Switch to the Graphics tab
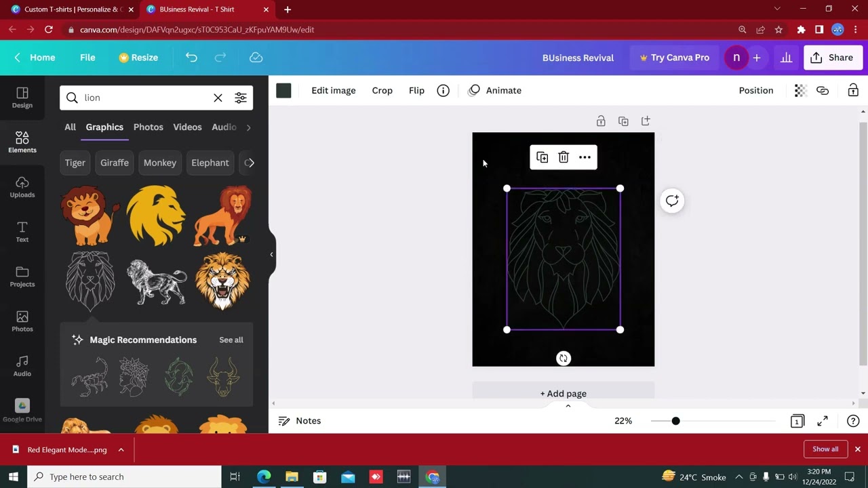This screenshot has height=488, width=868. (x=104, y=127)
